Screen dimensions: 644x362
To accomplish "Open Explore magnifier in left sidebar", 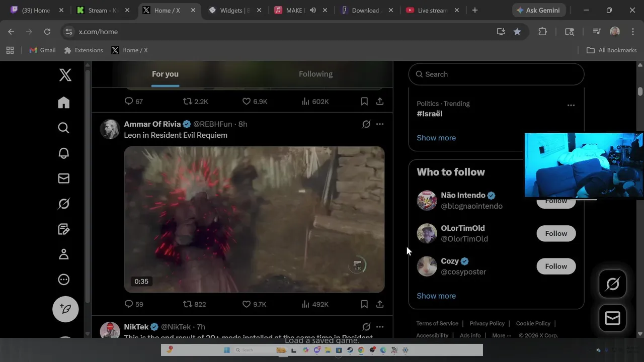I will pyautogui.click(x=64, y=128).
